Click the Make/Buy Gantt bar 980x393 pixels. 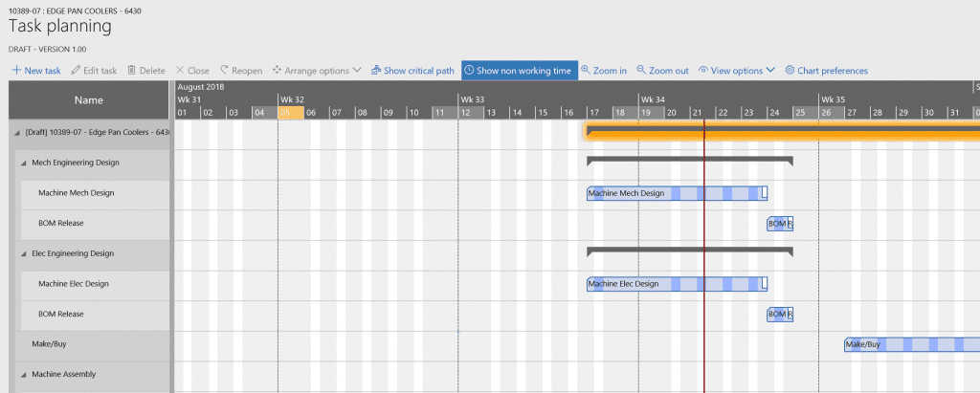coord(909,344)
